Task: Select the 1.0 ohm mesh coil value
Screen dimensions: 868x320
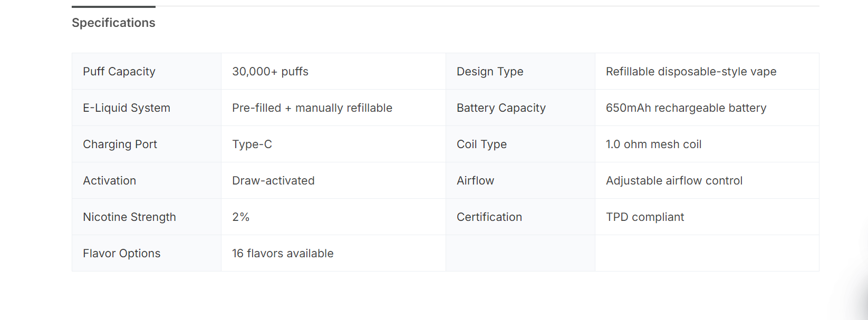Action: [653, 144]
